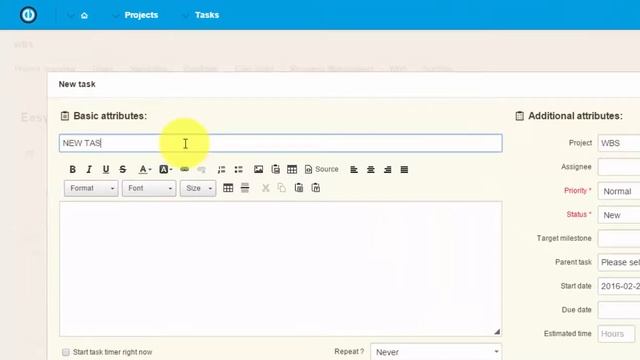Toggle strikethrough formatting
The image size is (640, 360).
(122, 169)
